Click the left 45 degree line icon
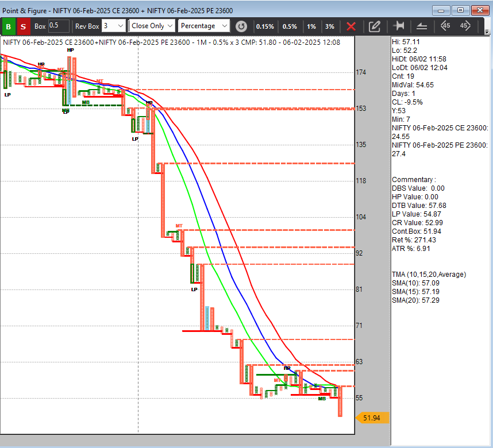Screen dimensions: 493x448 445,26
